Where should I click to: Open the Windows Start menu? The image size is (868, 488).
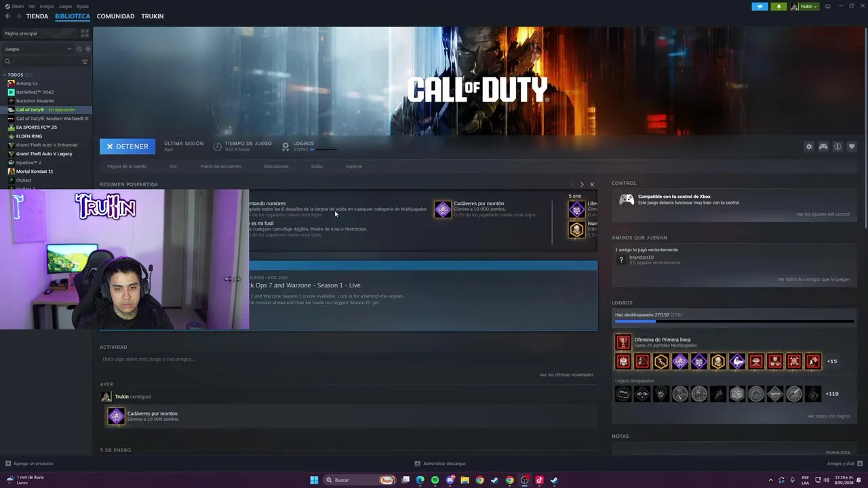tap(314, 480)
